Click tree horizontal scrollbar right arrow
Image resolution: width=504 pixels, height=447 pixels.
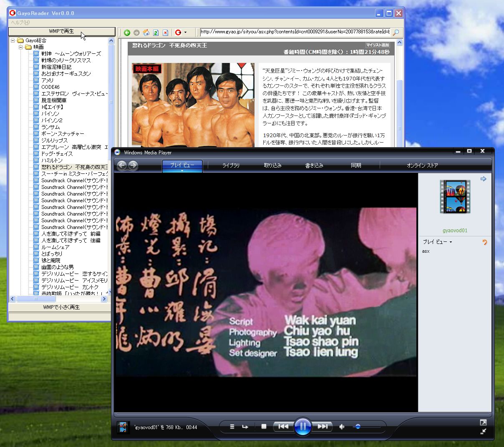104,299
